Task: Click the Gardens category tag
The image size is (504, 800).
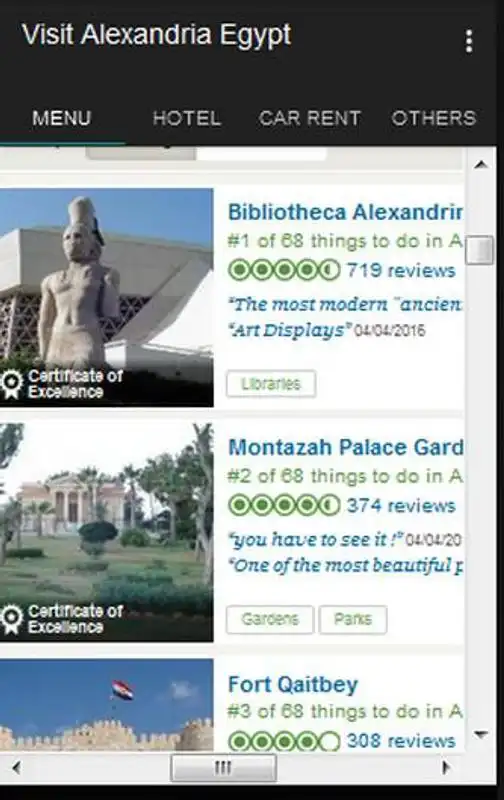Action: click(x=269, y=619)
